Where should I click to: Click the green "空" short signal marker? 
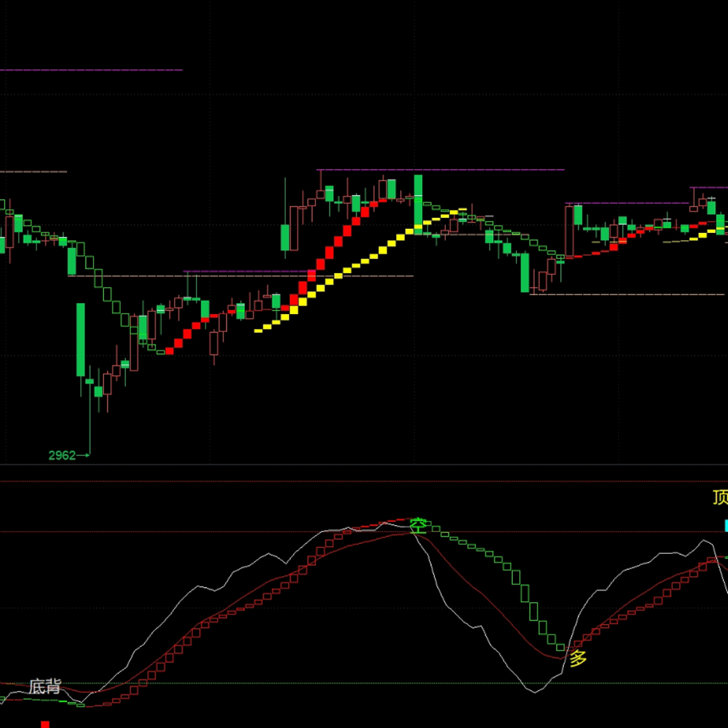click(419, 526)
